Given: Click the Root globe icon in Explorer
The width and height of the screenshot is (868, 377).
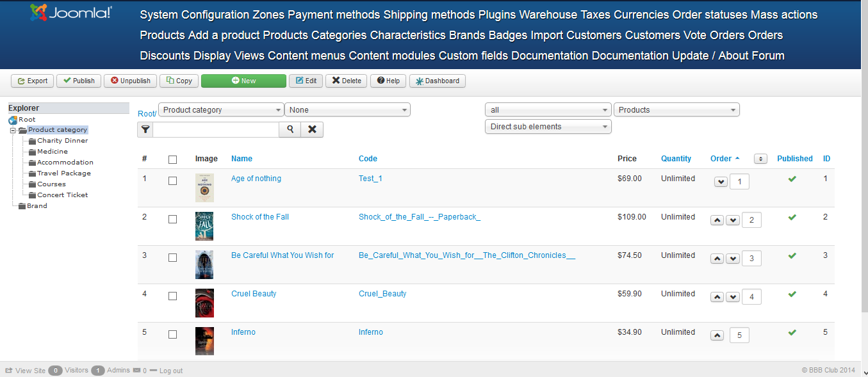Looking at the screenshot, I should click(13, 120).
